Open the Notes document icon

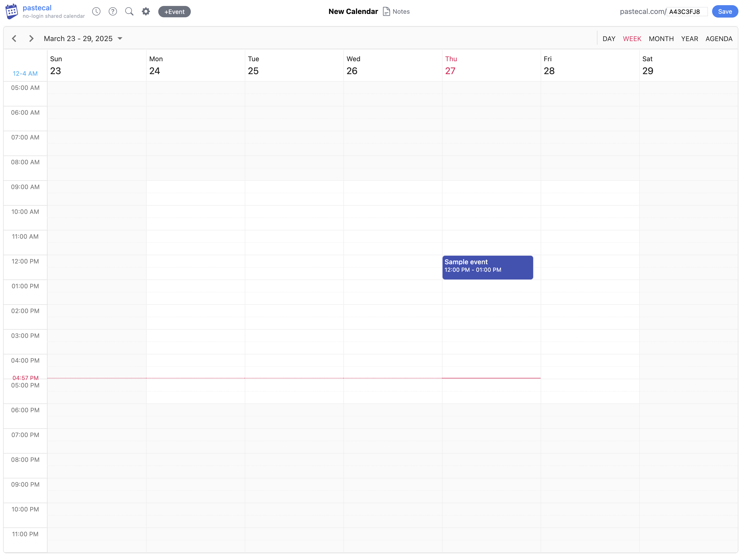(x=386, y=11)
